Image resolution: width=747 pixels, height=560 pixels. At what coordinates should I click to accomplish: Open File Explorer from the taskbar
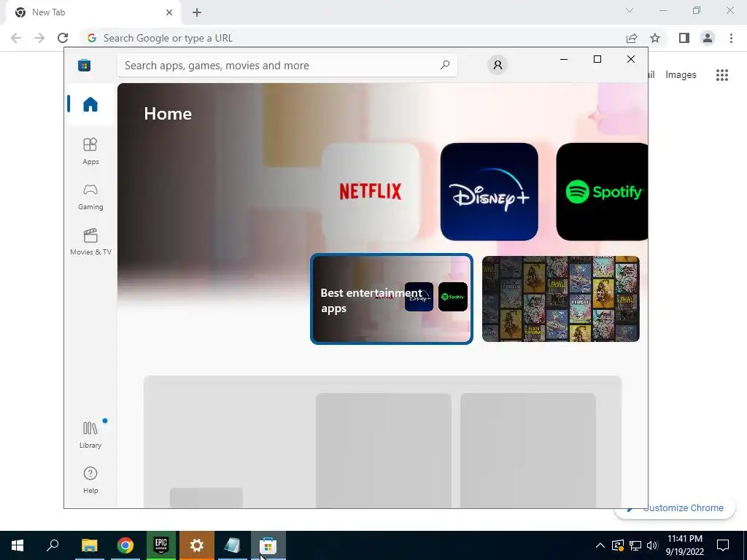(x=89, y=545)
